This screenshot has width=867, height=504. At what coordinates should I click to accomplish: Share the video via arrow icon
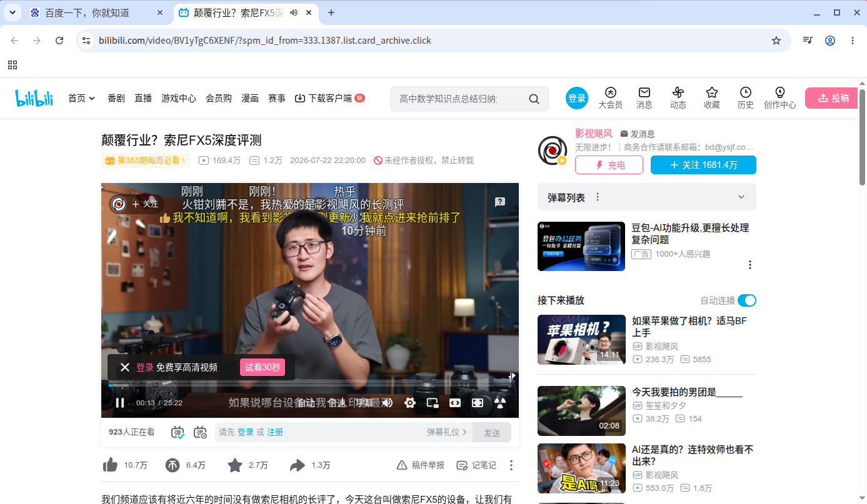[x=298, y=465]
